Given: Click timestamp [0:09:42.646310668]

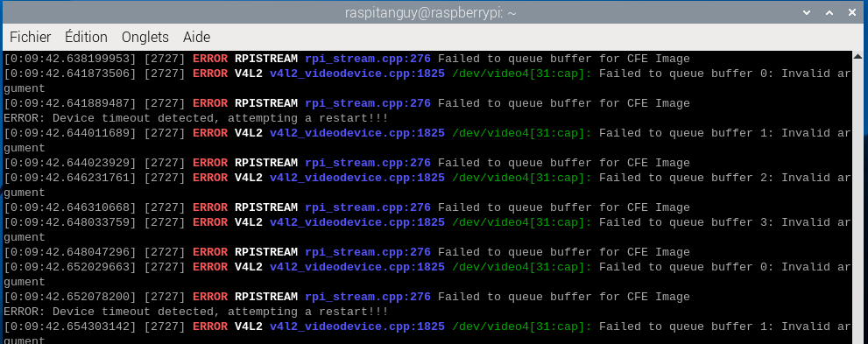Looking at the screenshot, I should (x=70, y=207).
